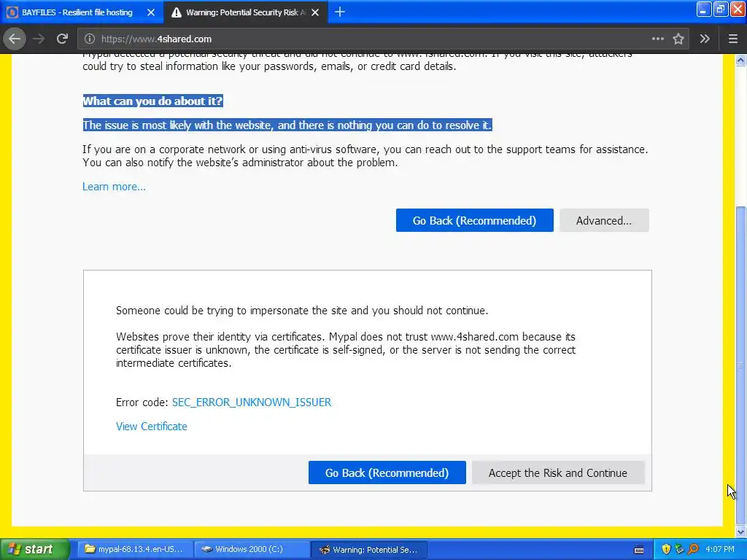Open site information icon in address bar
Viewport: 747px width, 560px height.
pyautogui.click(x=90, y=39)
